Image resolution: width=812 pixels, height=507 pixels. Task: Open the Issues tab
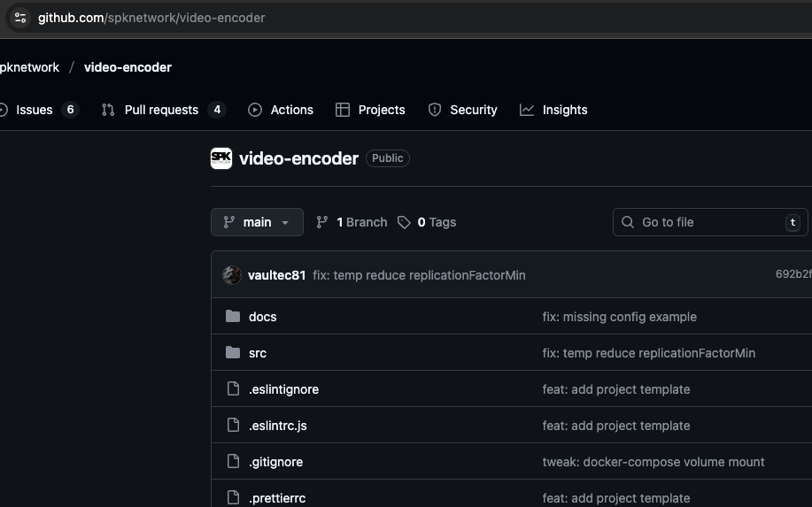[x=35, y=110]
